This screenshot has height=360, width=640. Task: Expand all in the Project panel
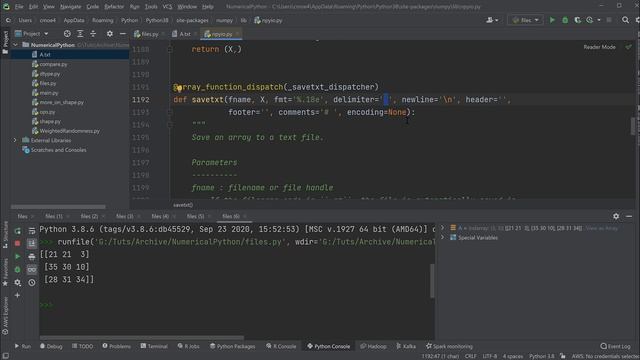coord(80,34)
